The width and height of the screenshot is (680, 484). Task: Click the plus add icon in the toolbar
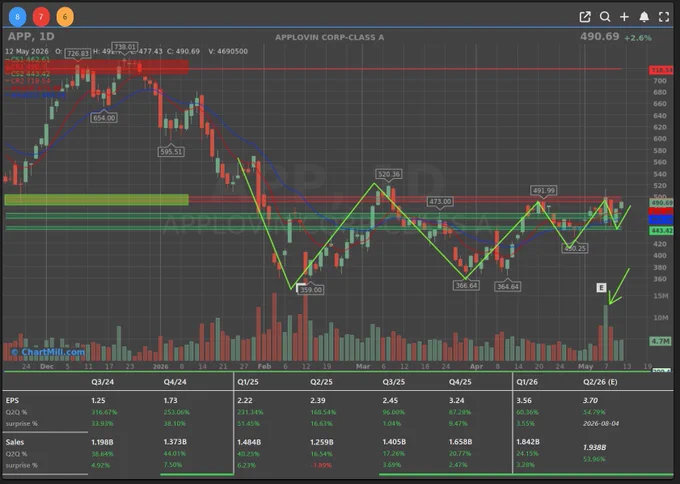(624, 17)
